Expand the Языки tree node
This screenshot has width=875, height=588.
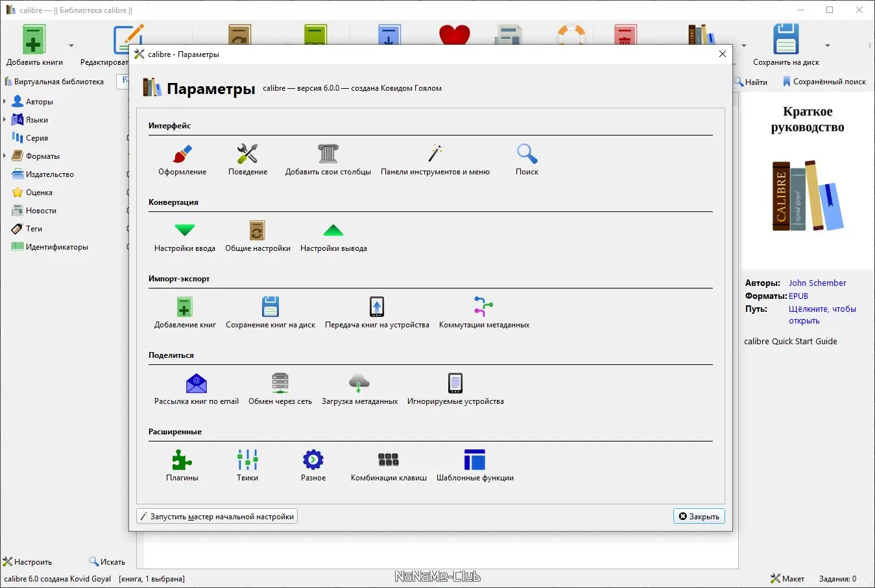tap(5, 120)
